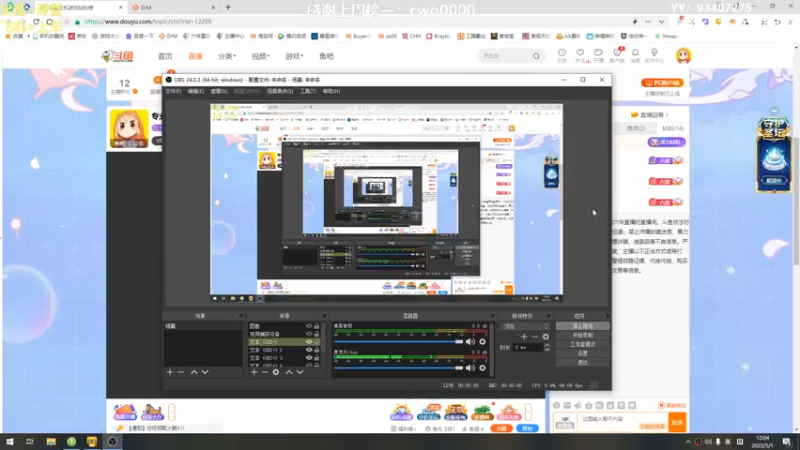
Task: Click the Douyu chat message input box
Action: click(x=623, y=421)
